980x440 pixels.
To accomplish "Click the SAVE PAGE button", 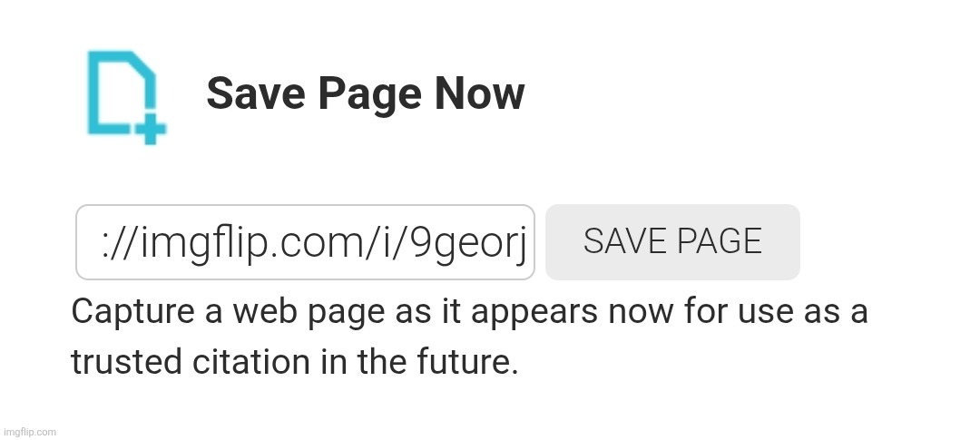I will pos(672,242).
